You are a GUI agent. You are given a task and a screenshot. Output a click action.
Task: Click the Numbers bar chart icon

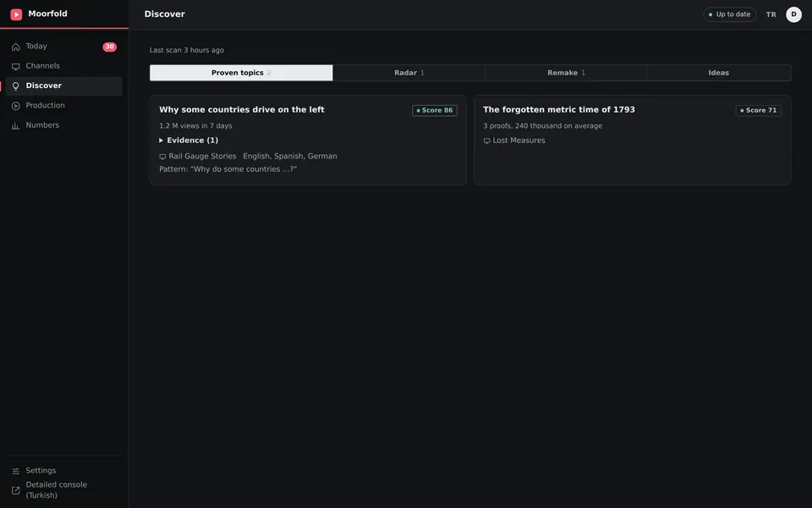click(x=15, y=125)
